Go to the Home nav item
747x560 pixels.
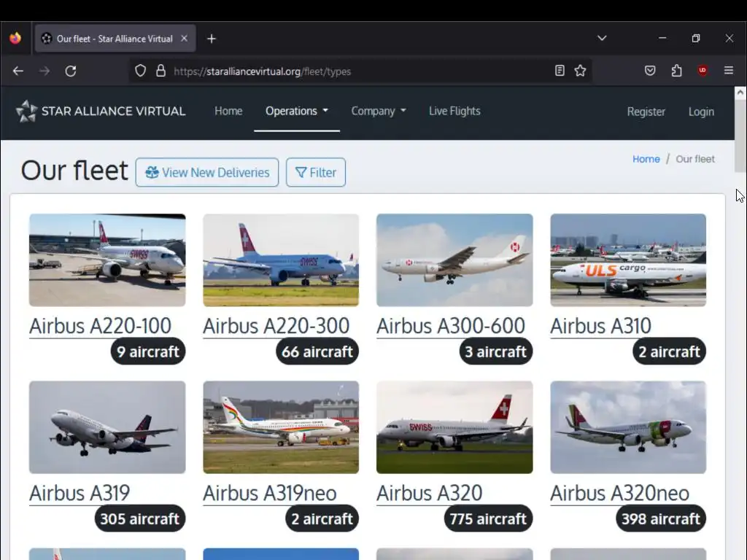pos(228,111)
